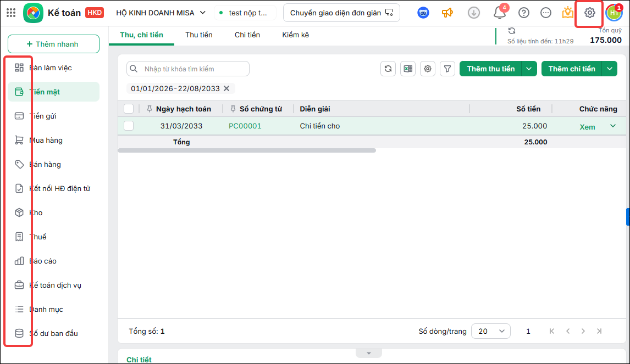Export list with the Excel icon
The height and width of the screenshot is (364, 630).
point(408,69)
